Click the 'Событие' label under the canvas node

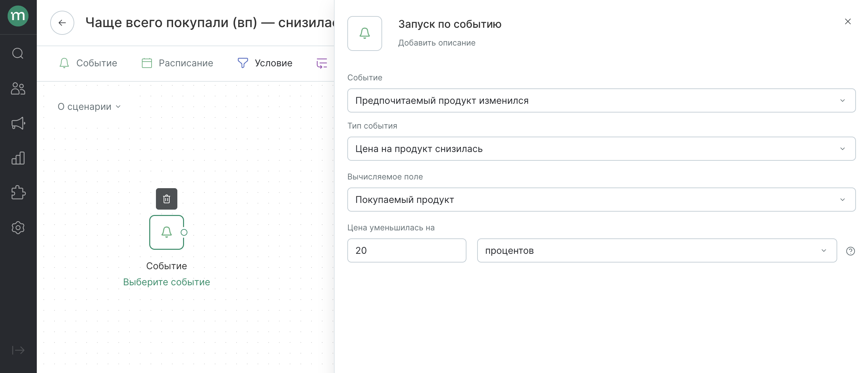166,266
